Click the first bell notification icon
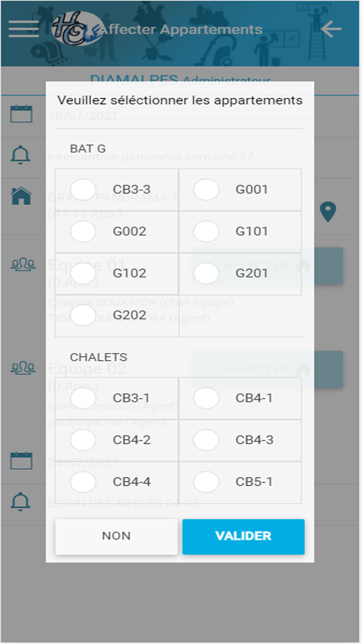Image resolution: width=362 pixels, height=644 pixels. point(20,155)
